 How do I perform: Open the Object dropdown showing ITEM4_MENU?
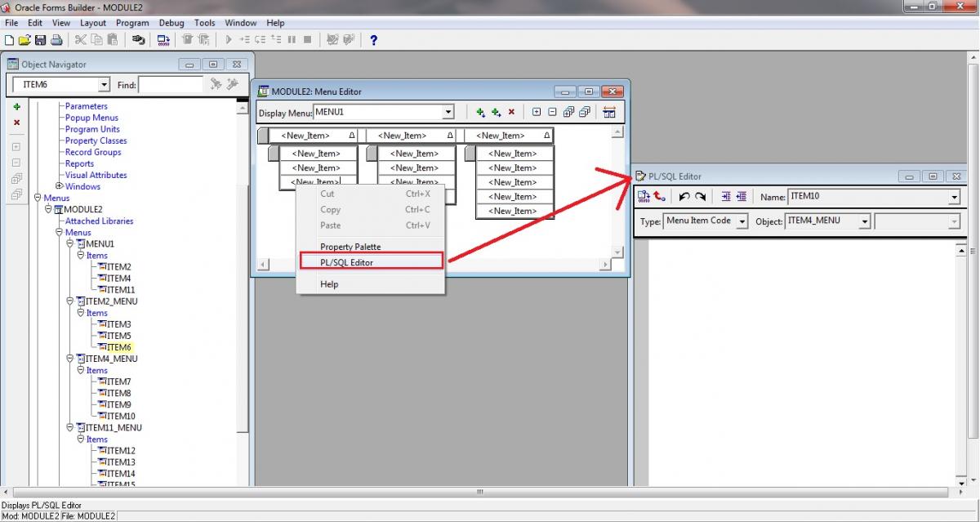tap(864, 221)
